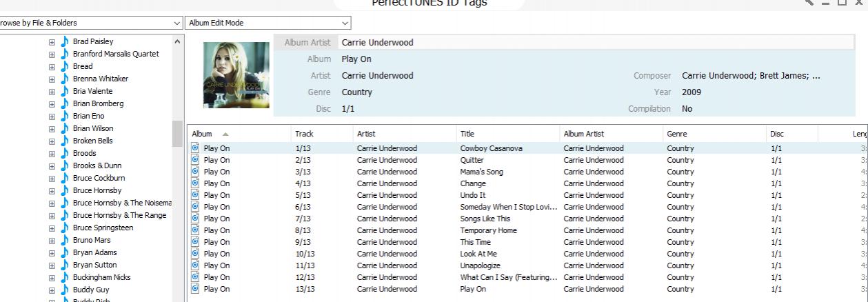Viewport: 868px width, 302px height.
Task: Click the music note icon next to Brian Eno
Action: 65,116
